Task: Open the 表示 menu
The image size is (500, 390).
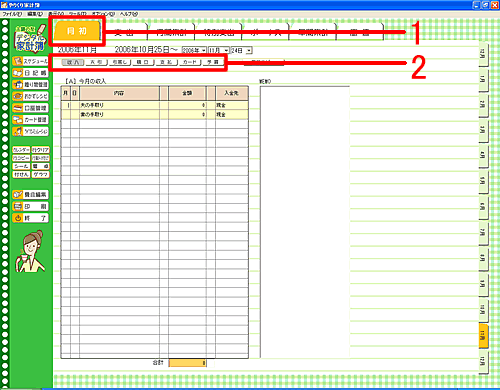Action: 56,14
